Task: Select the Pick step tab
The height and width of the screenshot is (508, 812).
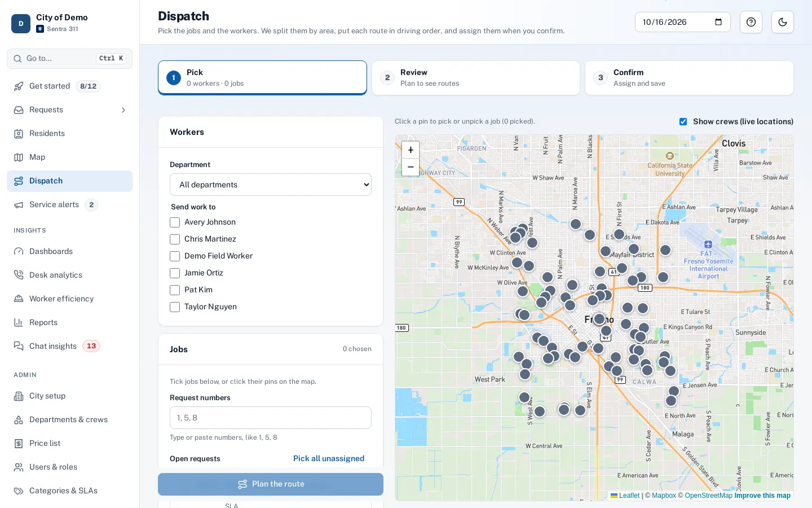Action: tap(262, 78)
